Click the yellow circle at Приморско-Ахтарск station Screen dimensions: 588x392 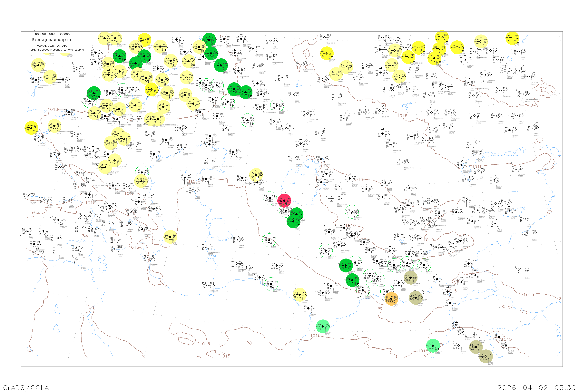click(x=54, y=126)
